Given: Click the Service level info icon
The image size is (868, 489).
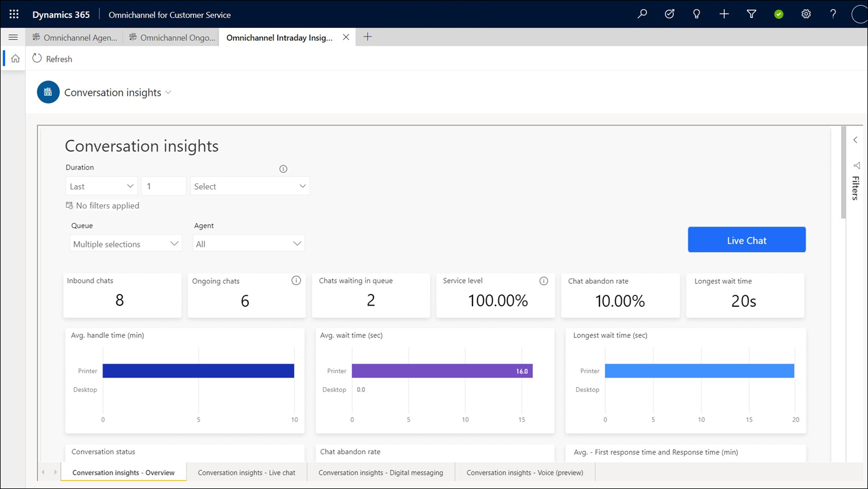Looking at the screenshot, I should [x=544, y=281].
